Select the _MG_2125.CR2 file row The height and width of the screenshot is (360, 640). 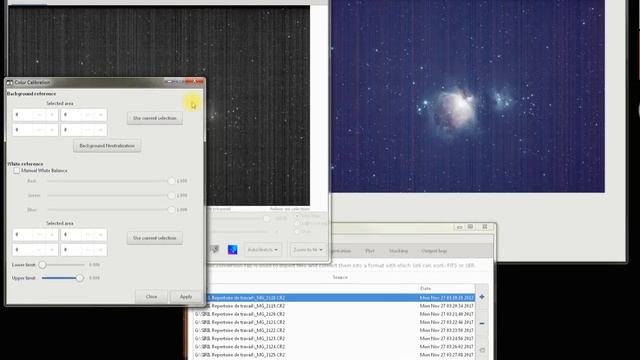click(334, 355)
